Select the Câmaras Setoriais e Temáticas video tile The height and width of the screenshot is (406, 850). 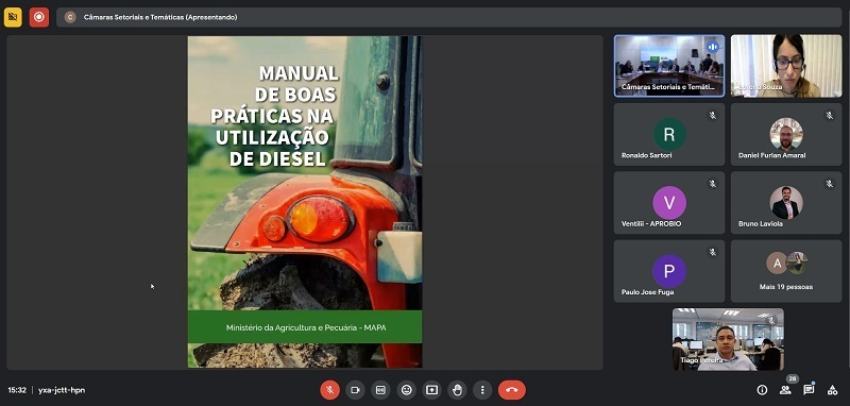click(669, 66)
